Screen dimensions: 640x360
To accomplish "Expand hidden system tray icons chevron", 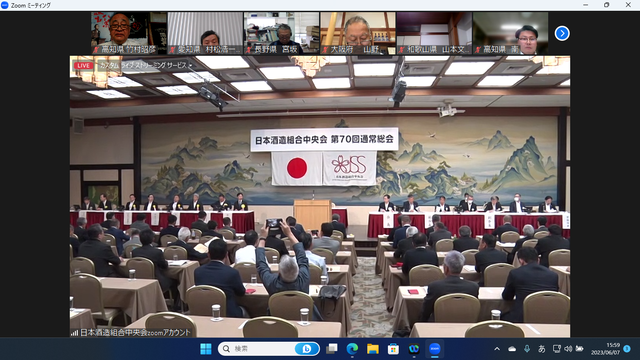I will tap(497, 349).
